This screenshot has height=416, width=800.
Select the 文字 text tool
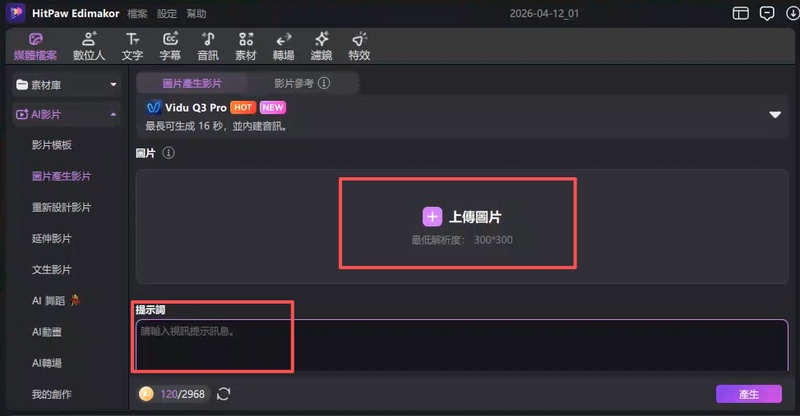[132, 46]
